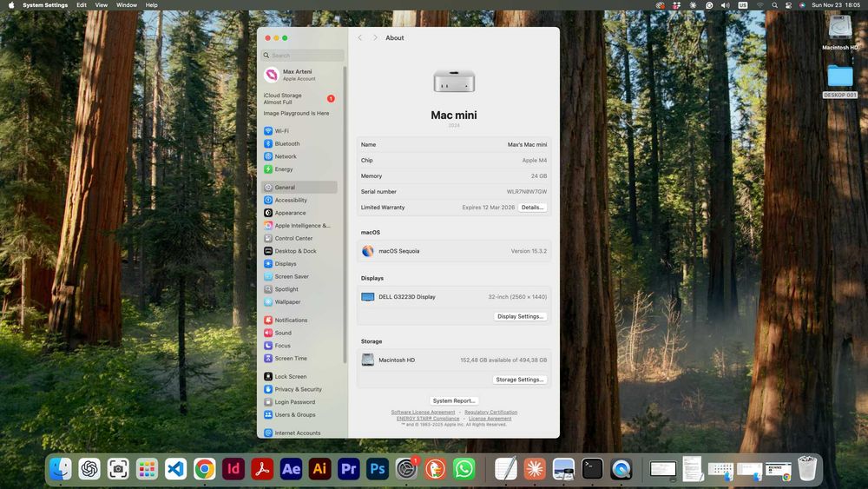868x489 pixels.
Task: Open Image Playground Is Here notice
Action: click(x=296, y=114)
